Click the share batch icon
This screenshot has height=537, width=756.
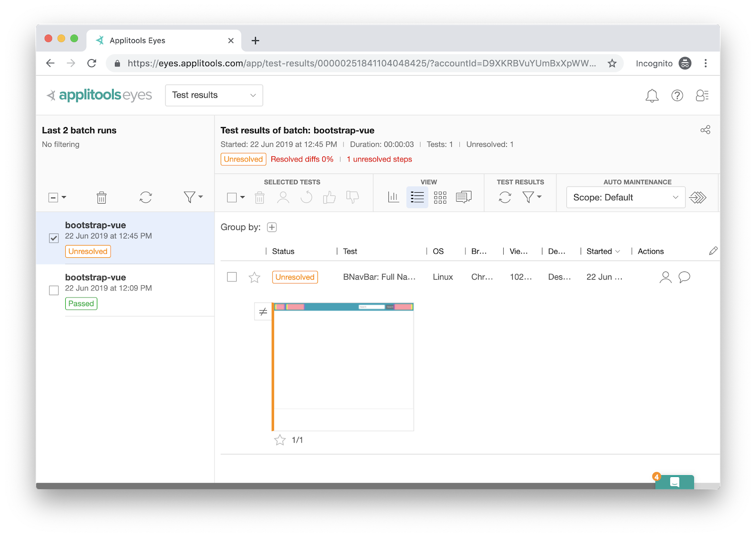(x=705, y=130)
